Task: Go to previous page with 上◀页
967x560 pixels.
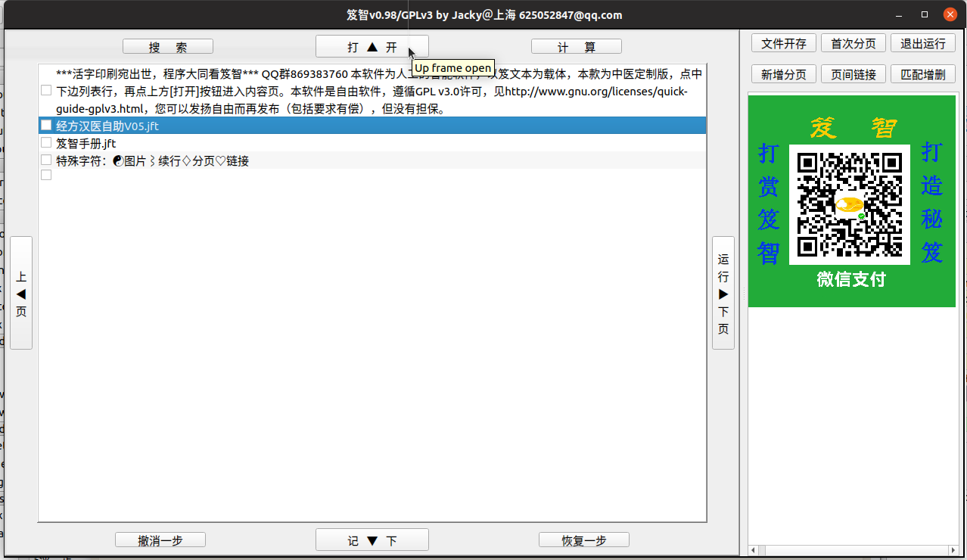Action: click(21, 293)
